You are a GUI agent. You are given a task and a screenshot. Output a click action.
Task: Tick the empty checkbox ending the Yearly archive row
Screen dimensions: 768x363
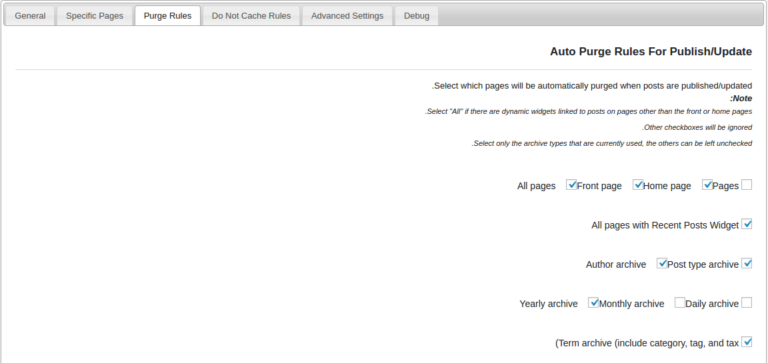point(746,302)
